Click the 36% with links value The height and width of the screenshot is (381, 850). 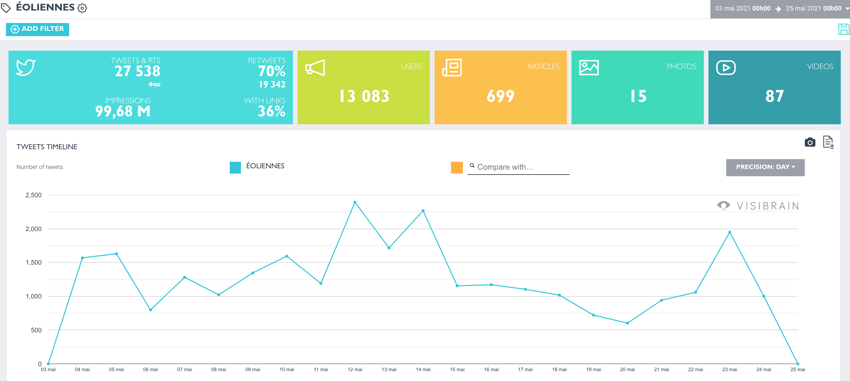(272, 112)
